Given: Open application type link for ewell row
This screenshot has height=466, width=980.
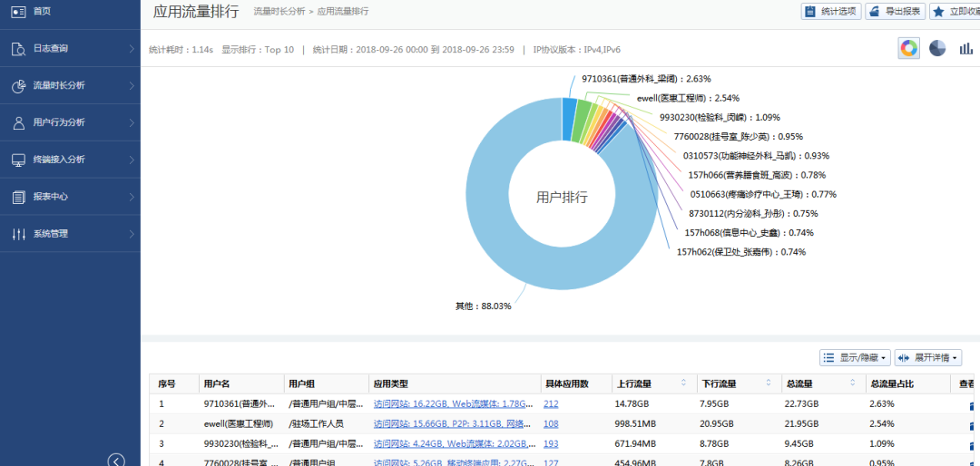Looking at the screenshot, I should click(454, 424).
